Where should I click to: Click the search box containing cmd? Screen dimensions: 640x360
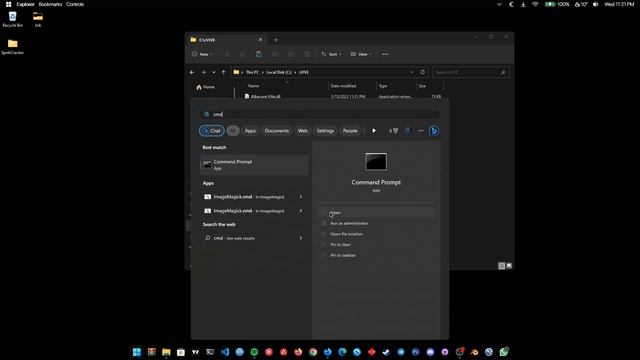tap(320, 114)
